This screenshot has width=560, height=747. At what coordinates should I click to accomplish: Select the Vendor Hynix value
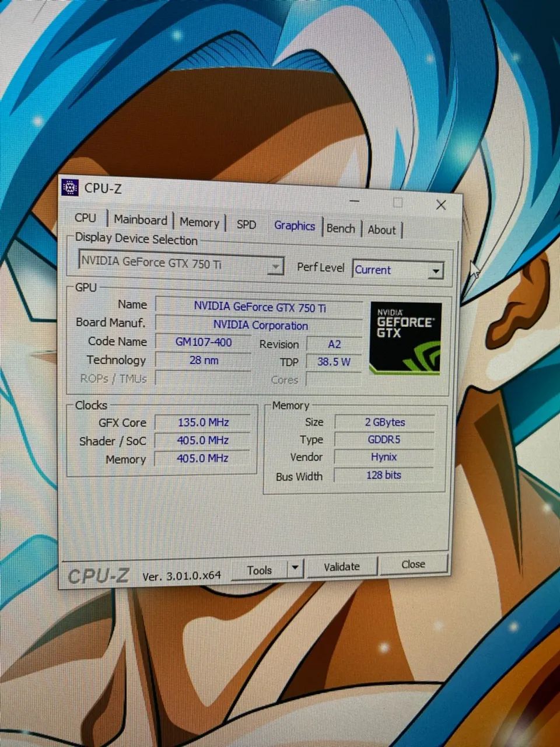tap(384, 458)
